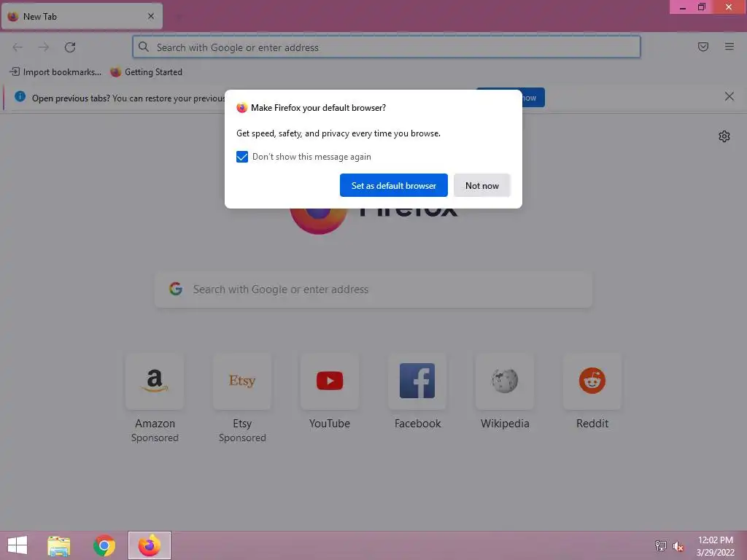The height and width of the screenshot is (560, 747).
Task: Close the New Tab tab
Action: coord(151,16)
